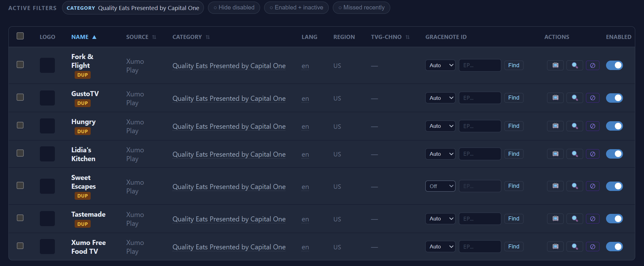Click the magnifier icon in the GustoTV row

tap(575, 98)
